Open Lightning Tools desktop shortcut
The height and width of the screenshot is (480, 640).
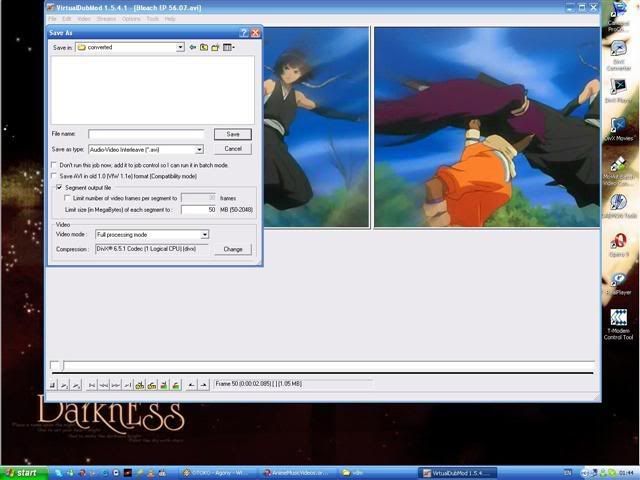(x=619, y=206)
